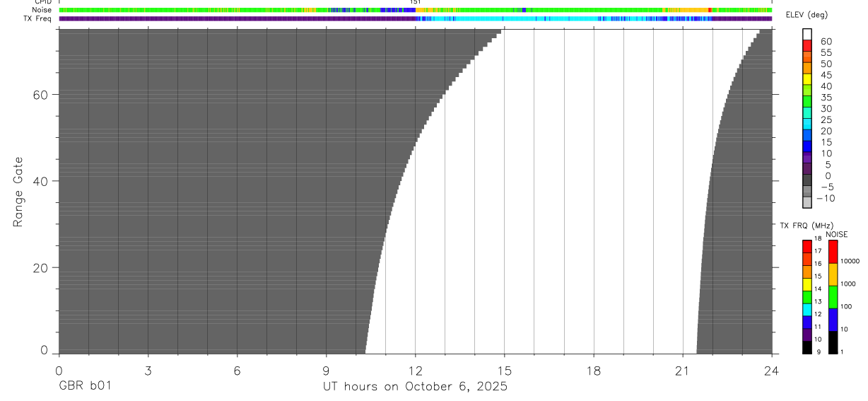This screenshot has width=868, height=401.
Task: Select the cyan segment of TX FRQ bar
Action: pyautogui.click(x=807, y=310)
